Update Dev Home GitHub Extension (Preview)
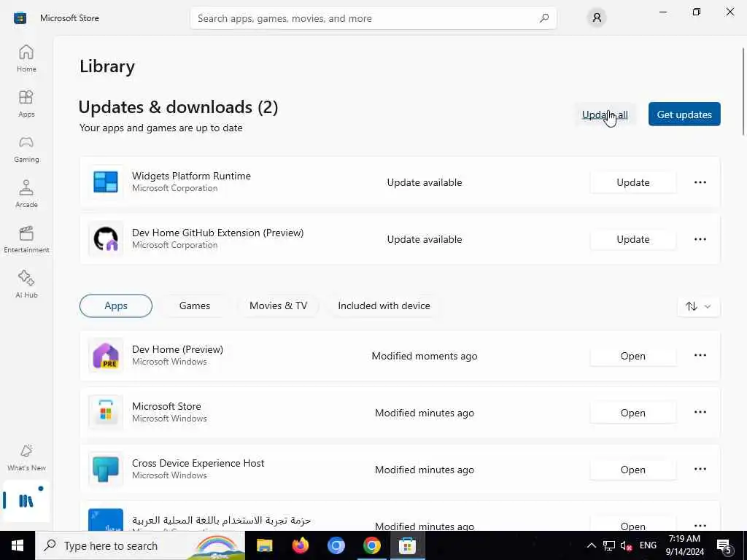Image resolution: width=747 pixels, height=560 pixels. coord(632,239)
